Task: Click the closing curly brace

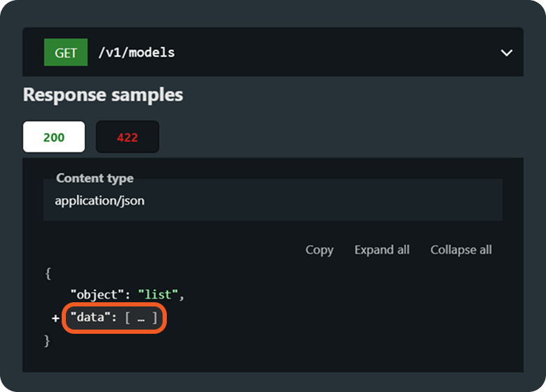Action: tap(48, 341)
